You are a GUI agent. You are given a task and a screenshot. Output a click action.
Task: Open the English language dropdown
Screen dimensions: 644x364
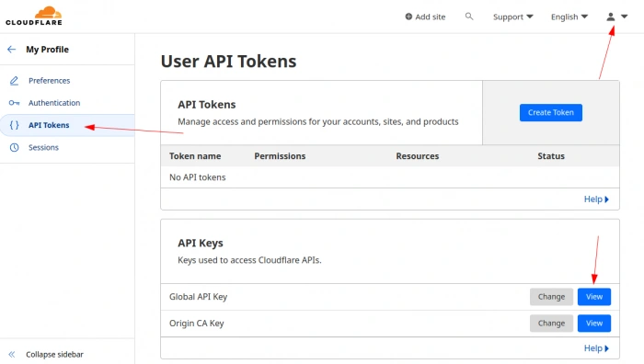click(569, 17)
